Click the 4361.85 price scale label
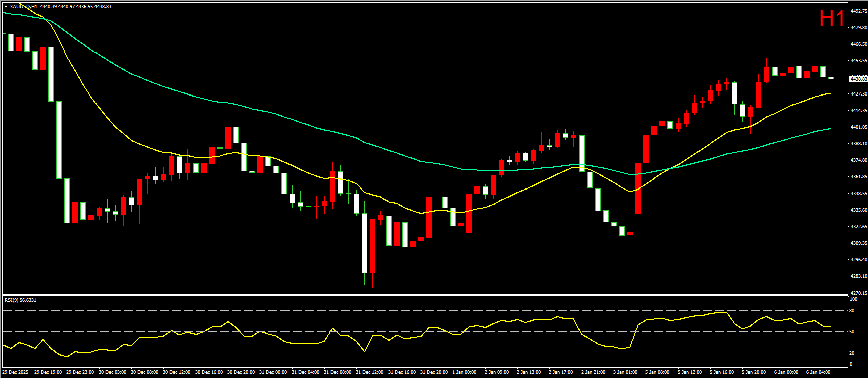Screen dimensions: 868x379 point(859,177)
